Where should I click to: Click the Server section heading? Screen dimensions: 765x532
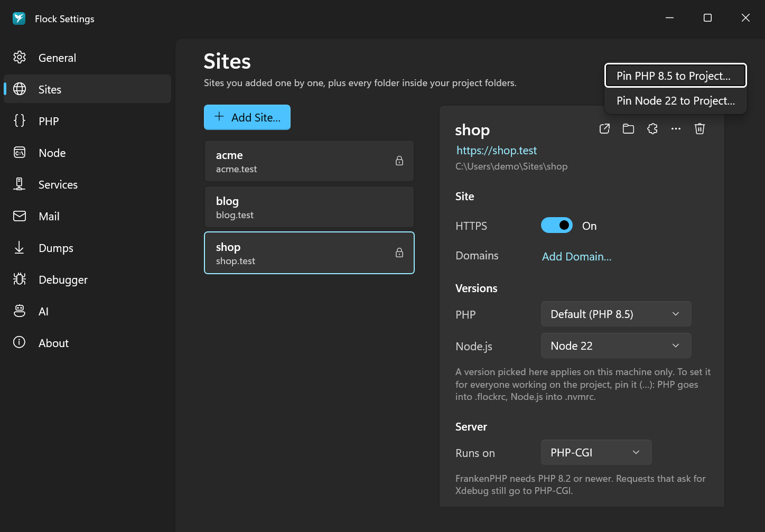471,427
